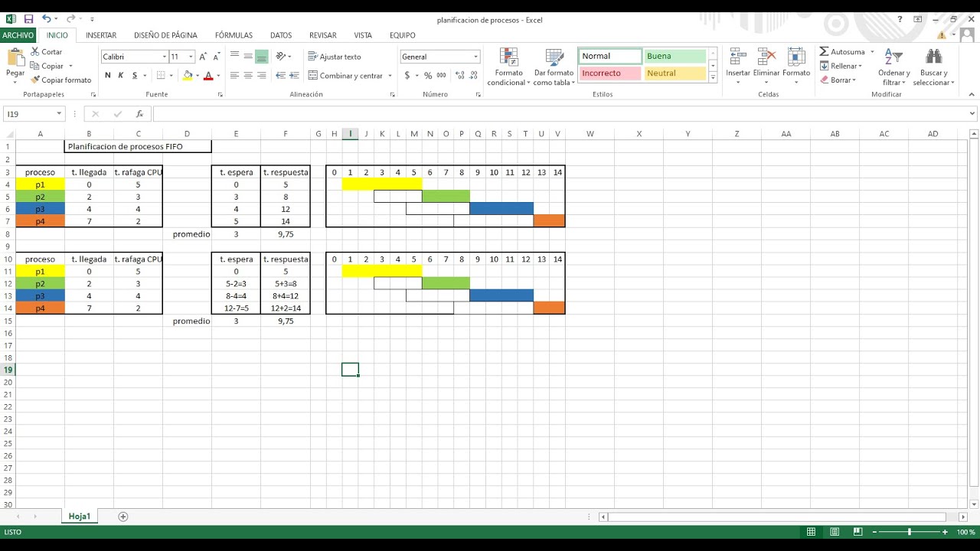Click the Paste (Pegar) clipboard icon

point(15,57)
